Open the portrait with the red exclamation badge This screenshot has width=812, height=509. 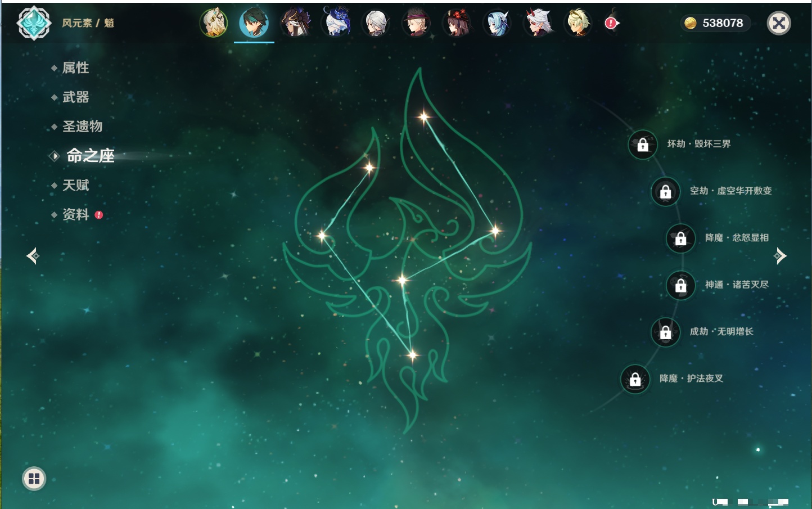click(x=612, y=23)
